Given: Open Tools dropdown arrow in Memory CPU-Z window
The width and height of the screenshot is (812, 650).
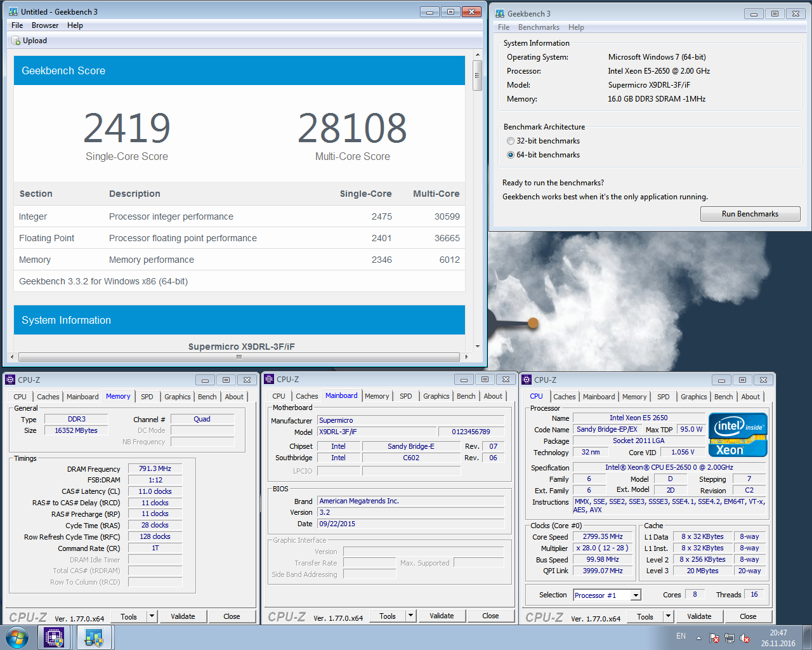Looking at the screenshot, I should click(x=152, y=616).
